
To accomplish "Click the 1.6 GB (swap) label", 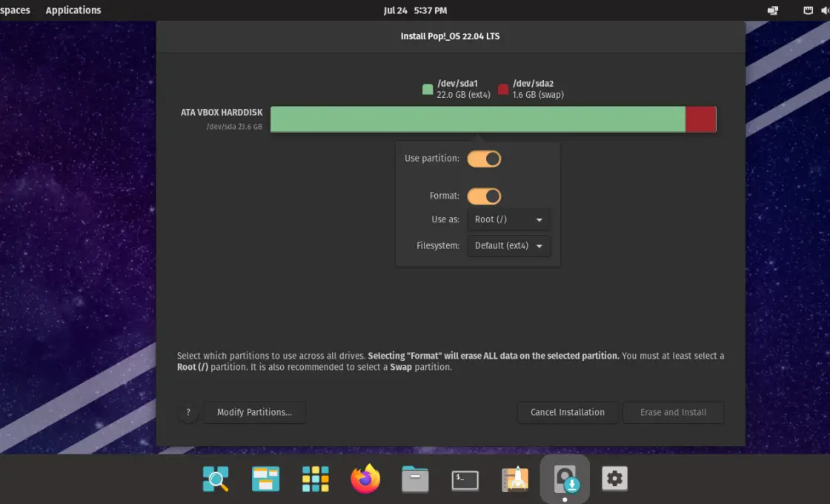I will [x=538, y=95].
